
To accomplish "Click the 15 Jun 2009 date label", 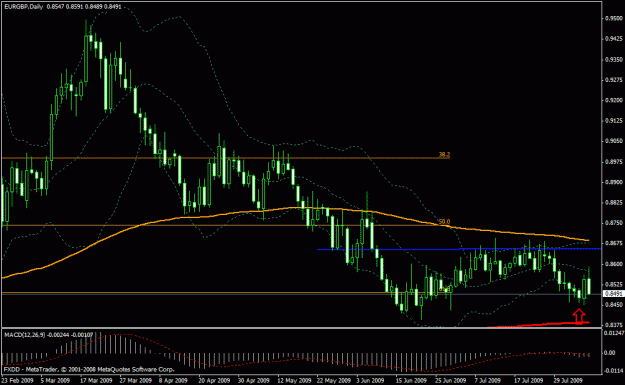I will pyautogui.click(x=412, y=380).
